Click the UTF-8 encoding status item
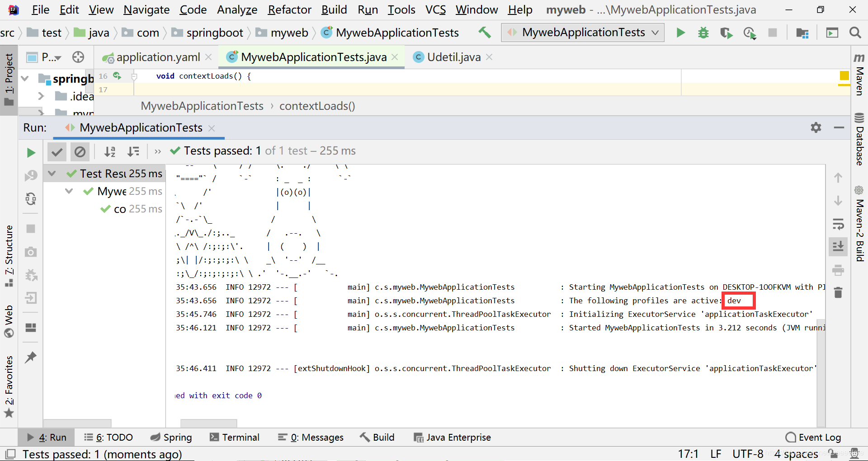This screenshot has height=461, width=868. [x=748, y=454]
